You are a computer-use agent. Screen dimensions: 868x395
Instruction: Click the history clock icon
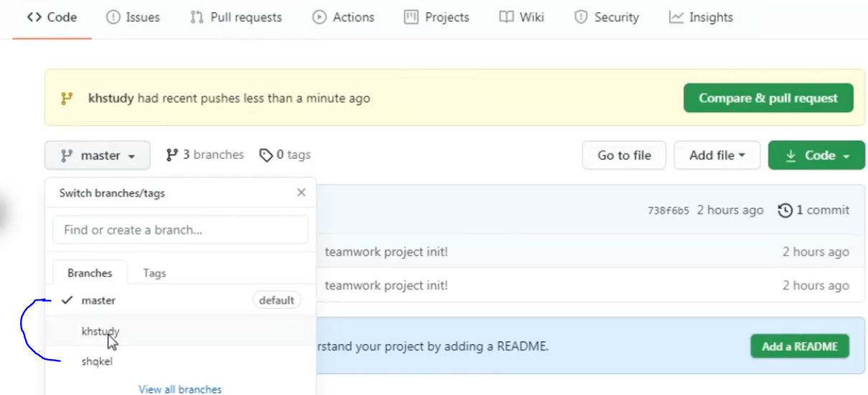tap(785, 210)
